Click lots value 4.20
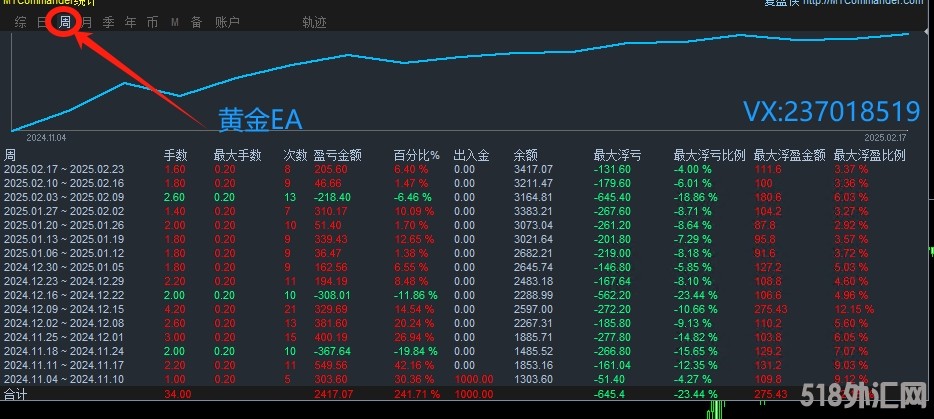The image size is (934, 419). pyautogui.click(x=175, y=309)
